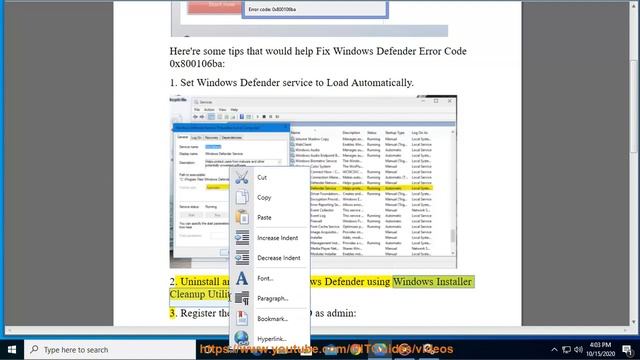Click the vertical scrollbar thumb of the document
640x360 pixels.
coord(633,107)
